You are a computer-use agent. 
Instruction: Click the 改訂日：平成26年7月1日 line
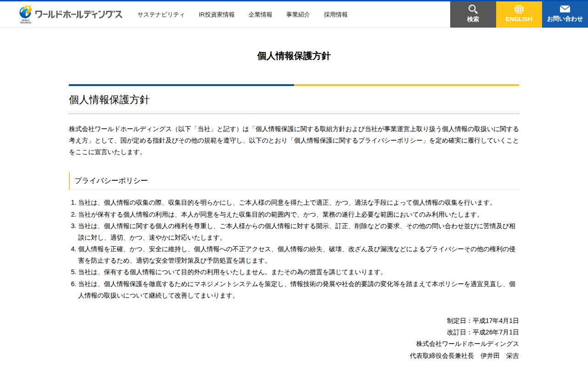pyautogui.click(x=483, y=332)
